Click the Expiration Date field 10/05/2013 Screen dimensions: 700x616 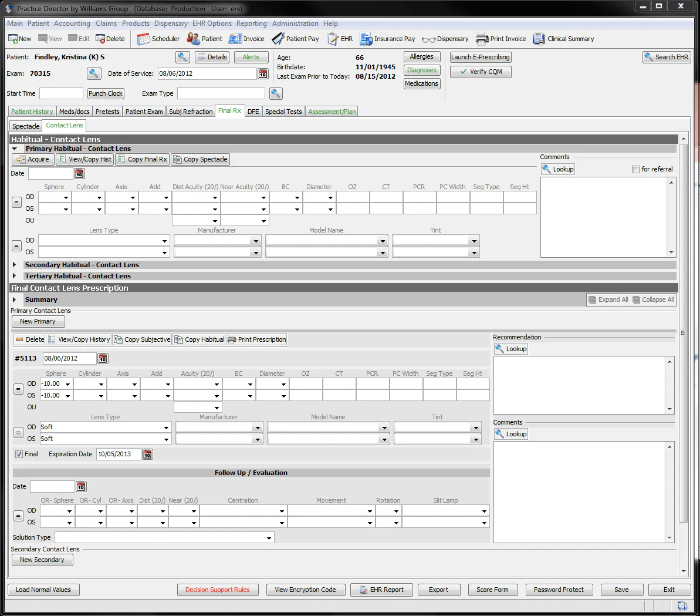(x=119, y=455)
